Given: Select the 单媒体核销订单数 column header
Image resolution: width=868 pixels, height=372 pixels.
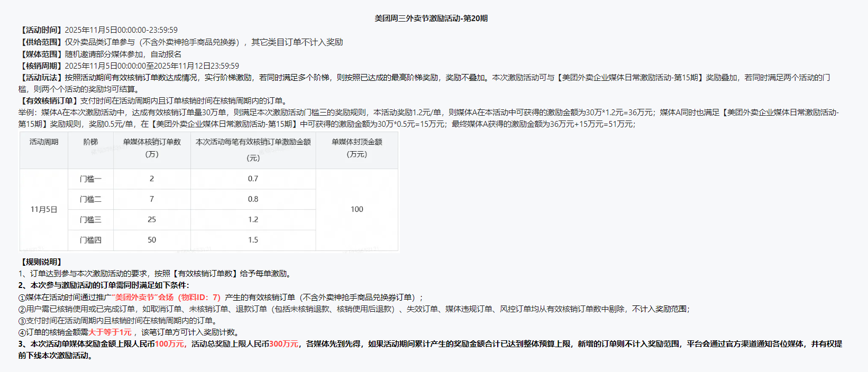Looking at the screenshot, I should [x=152, y=142].
